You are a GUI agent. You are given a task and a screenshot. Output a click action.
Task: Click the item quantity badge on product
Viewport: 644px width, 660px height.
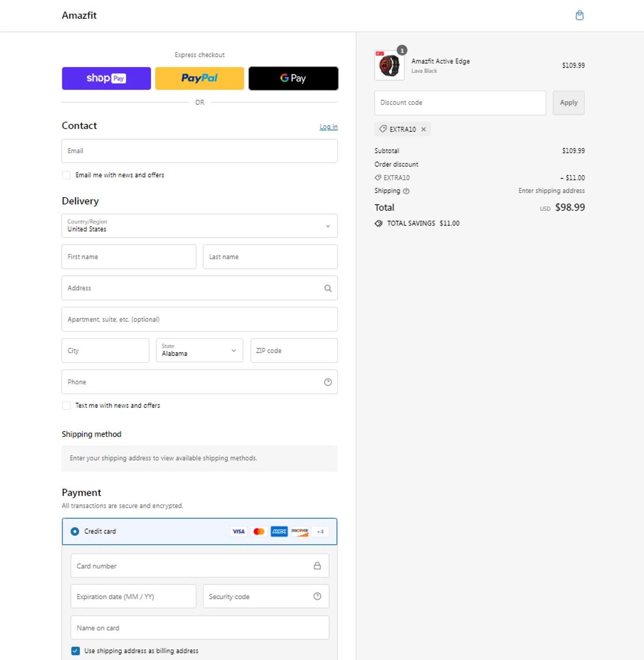click(402, 50)
